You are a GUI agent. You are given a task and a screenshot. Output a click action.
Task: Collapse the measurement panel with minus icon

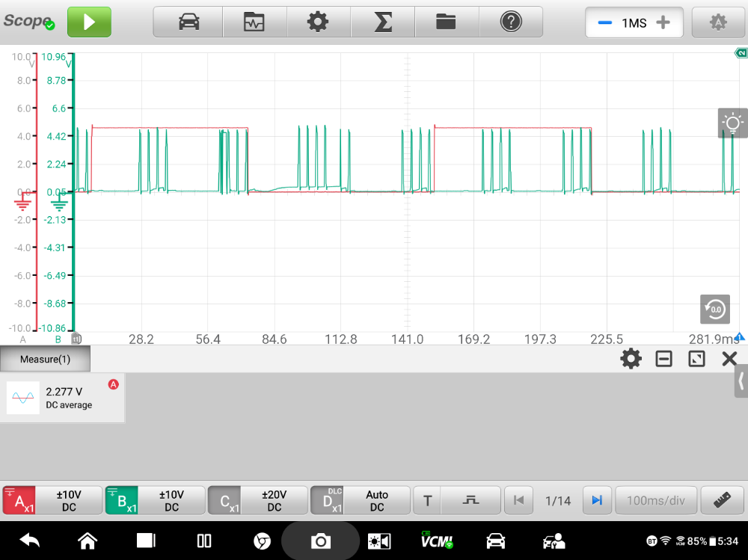pos(663,360)
